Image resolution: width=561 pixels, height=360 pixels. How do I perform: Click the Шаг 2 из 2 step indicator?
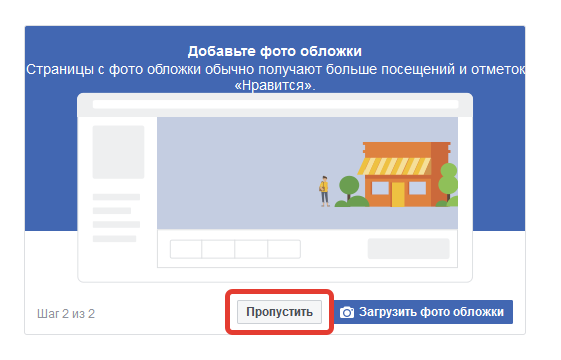point(66,314)
